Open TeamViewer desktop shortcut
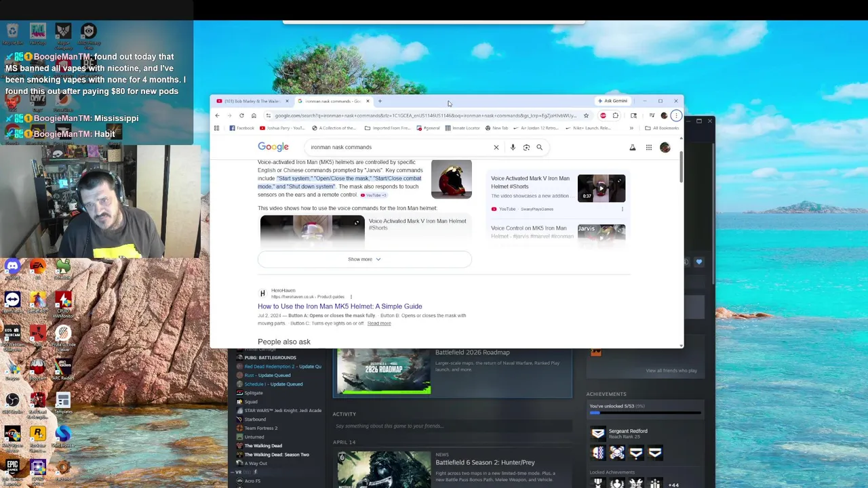 pos(12,302)
